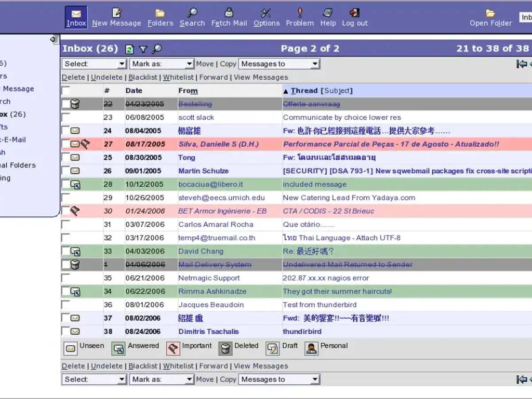The width and height of the screenshot is (532, 399).
Task: Expand the Messages to dropdown below the list
Action: coord(279,379)
